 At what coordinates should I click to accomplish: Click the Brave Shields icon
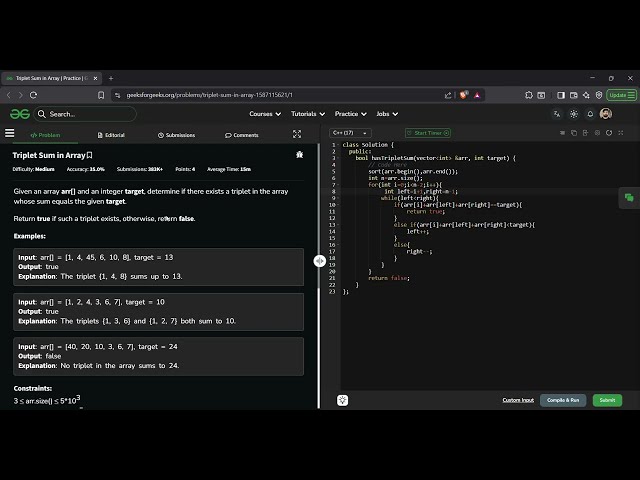pyautogui.click(x=463, y=95)
